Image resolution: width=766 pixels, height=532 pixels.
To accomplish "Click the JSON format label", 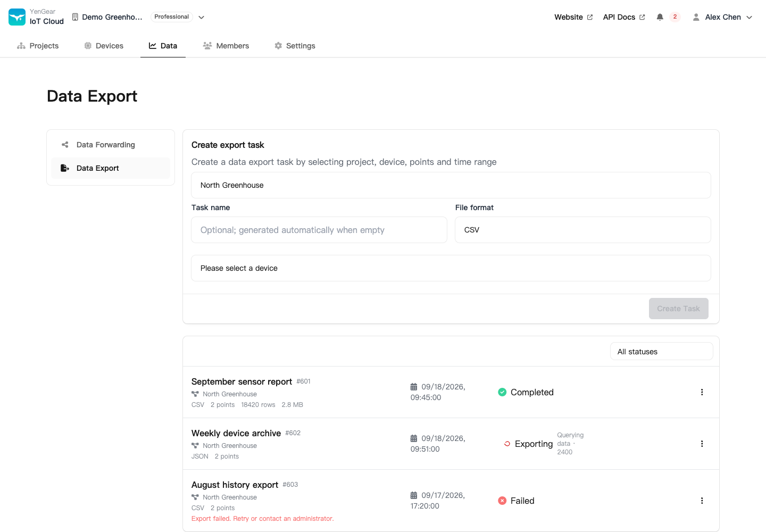I will (x=200, y=456).
